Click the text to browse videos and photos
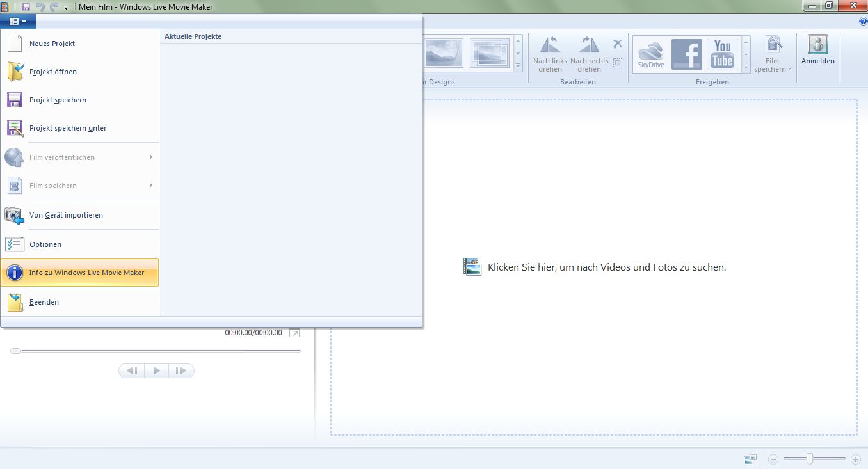The width and height of the screenshot is (868, 469). coord(606,267)
